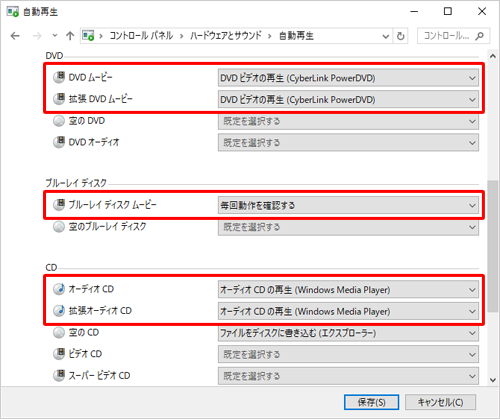Click the CD section heading

tap(51, 267)
